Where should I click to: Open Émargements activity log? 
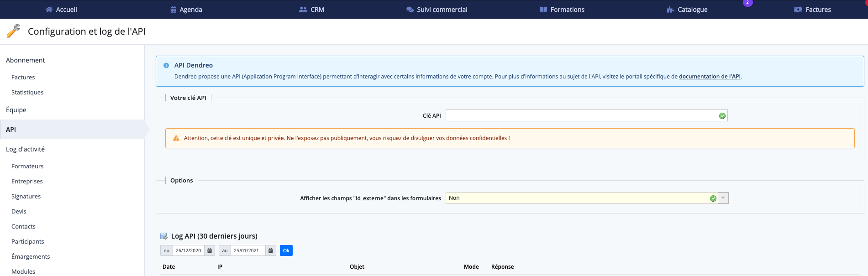tap(31, 257)
